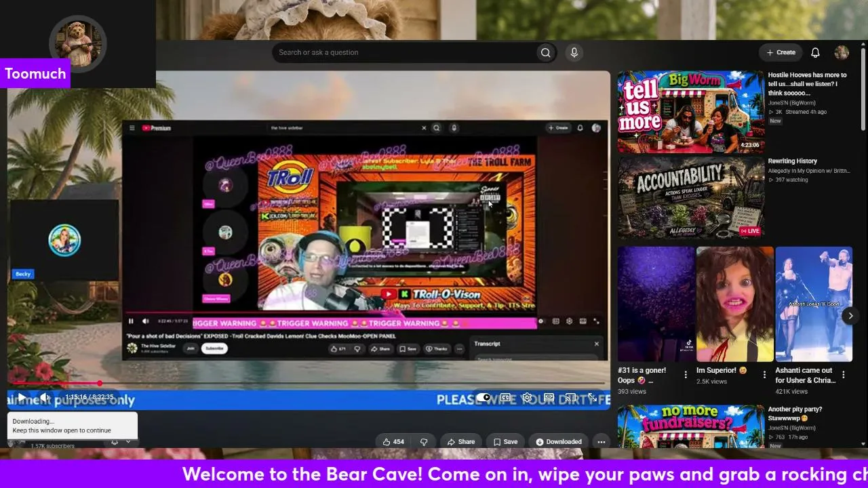Subscribe to The Hive Sidebar channel
Screen dimensions: 868x488
214,348
